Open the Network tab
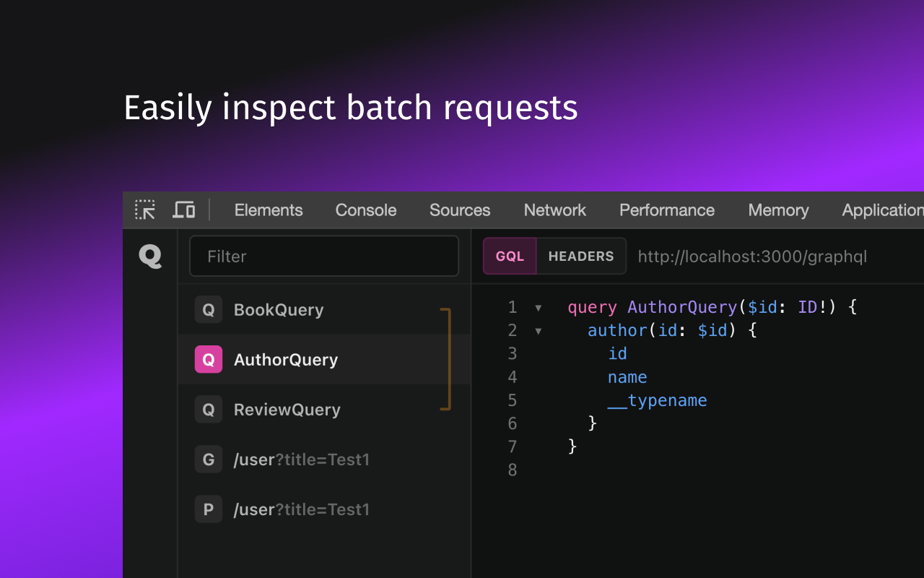Image resolution: width=924 pixels, height=578 pixels. click(x=555, y=210)
